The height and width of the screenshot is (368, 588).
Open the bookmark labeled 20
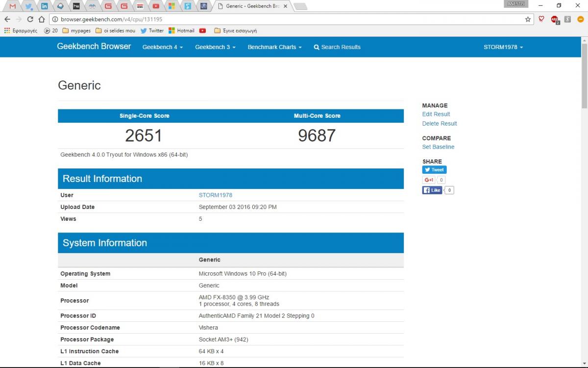51,30
